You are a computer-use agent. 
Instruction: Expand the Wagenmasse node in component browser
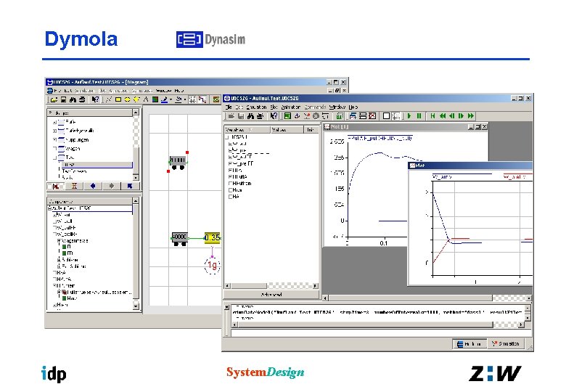tap(60, 241)
